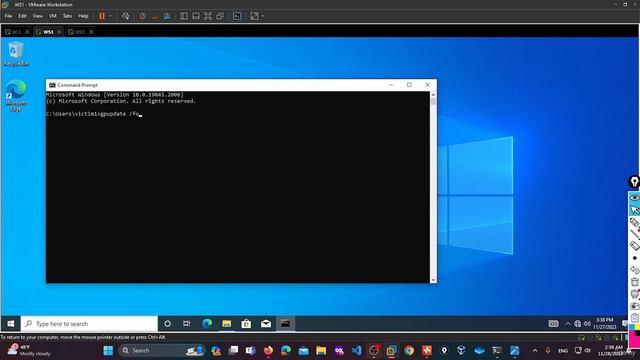Open Visual Studio Code from host taskbar
Image resolution: width=640 pixels, height=360 pixels.
356,351
